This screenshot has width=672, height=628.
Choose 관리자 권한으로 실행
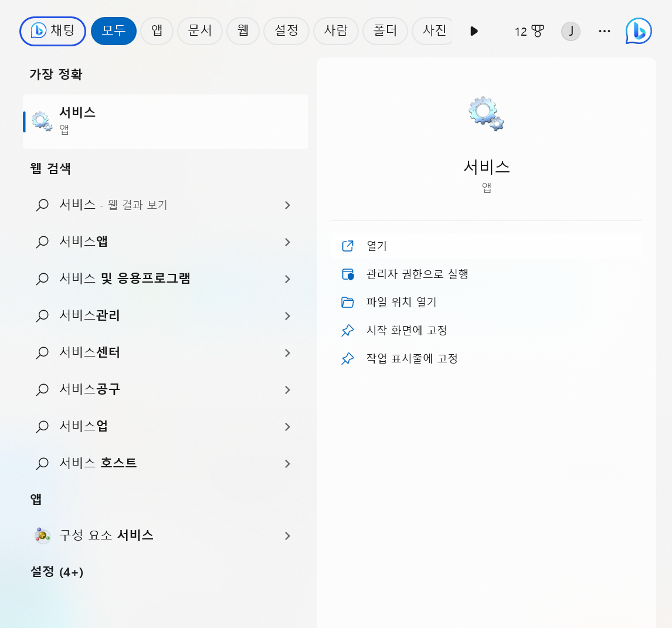(486, 274)
